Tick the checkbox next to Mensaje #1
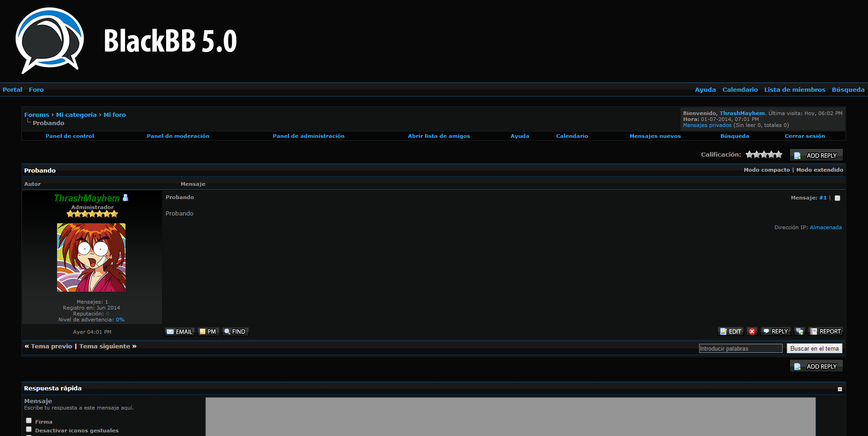Screen dimensions: 868x436 coord(837,198)
